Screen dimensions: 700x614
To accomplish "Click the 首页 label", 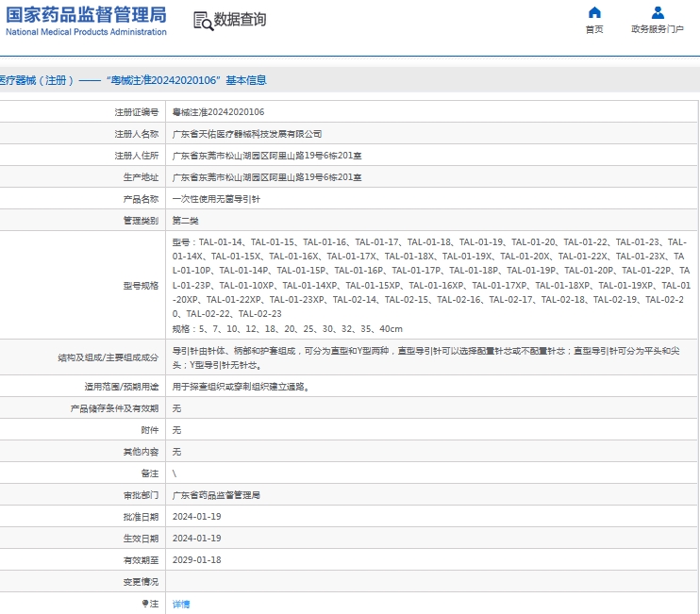I will pyautogui.click(x=594, y=29).
